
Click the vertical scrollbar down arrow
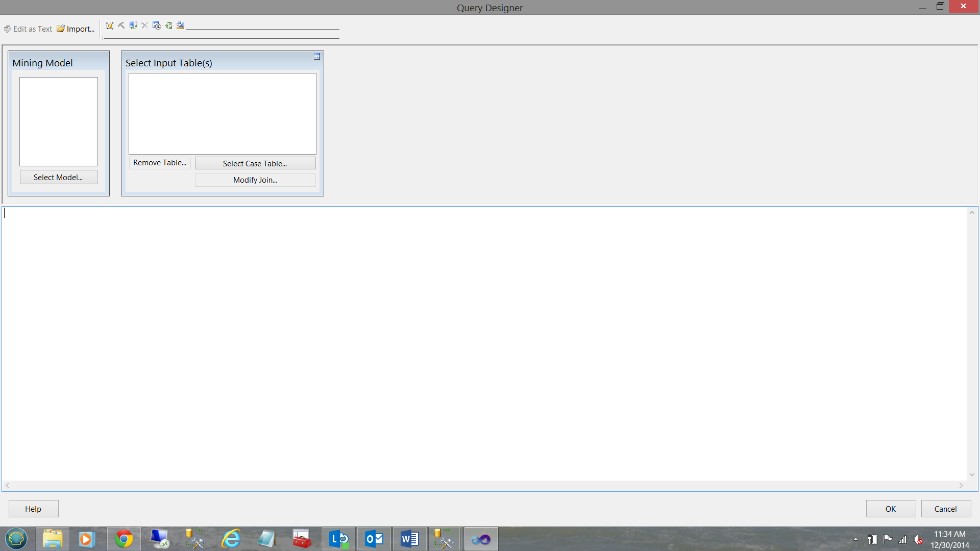(972, 474)
